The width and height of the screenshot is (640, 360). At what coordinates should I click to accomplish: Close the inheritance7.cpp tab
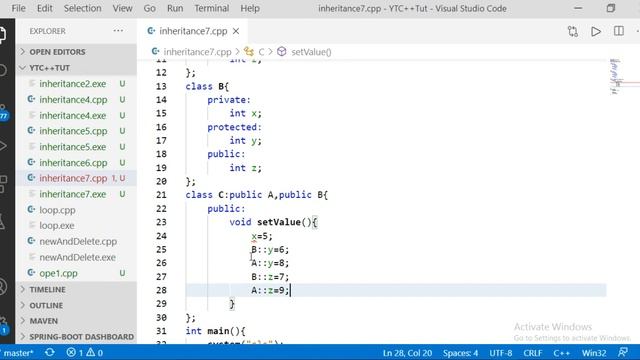(236, 31)
